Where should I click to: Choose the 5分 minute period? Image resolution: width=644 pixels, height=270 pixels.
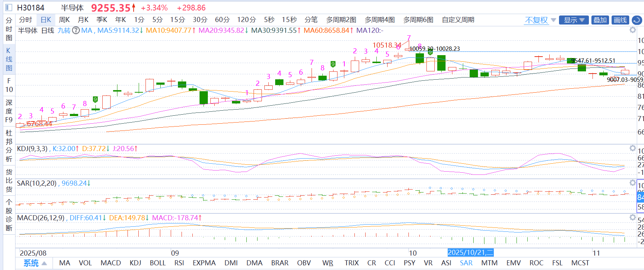point(157,20)
